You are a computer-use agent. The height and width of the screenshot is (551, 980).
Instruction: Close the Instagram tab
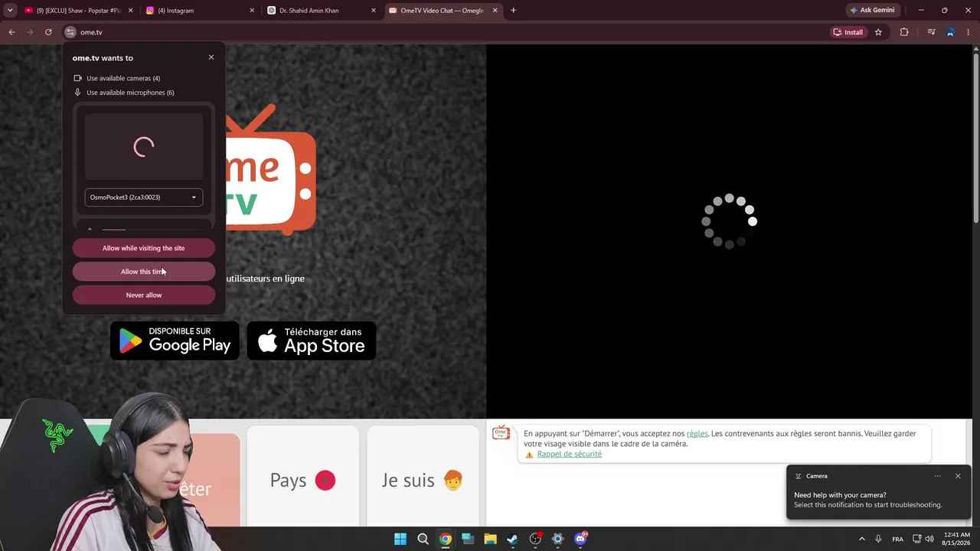pos(252,11)
